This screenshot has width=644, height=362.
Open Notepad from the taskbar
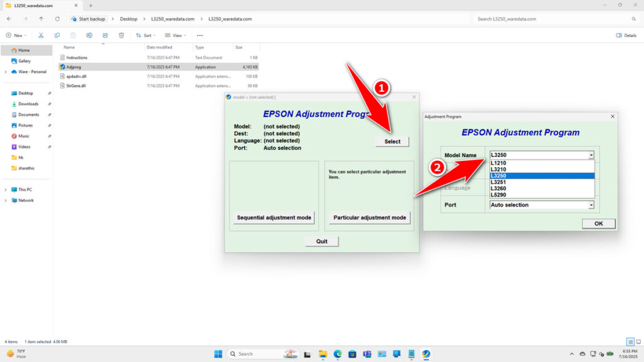pyautogui.click(x=411, y=354)
